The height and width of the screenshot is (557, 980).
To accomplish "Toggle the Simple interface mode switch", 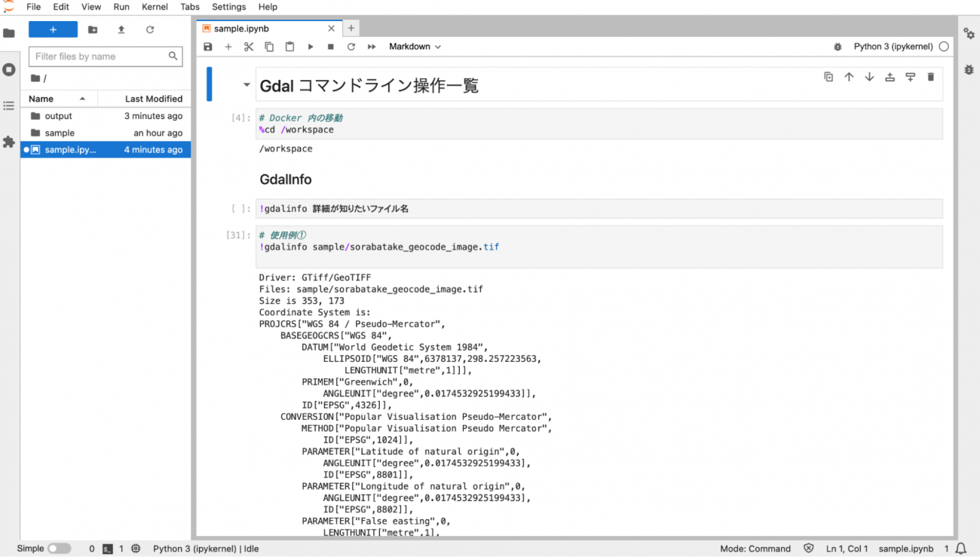I will point(59,549).
